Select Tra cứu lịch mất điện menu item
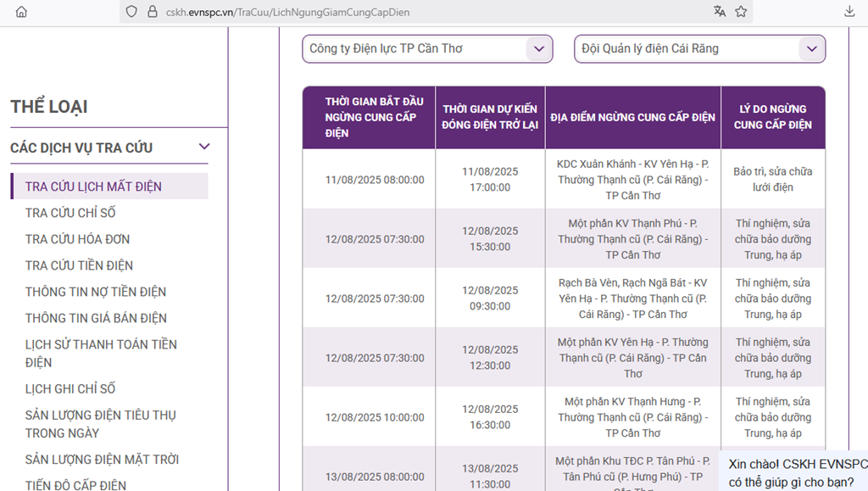868x491 pixels. click(93, 187)
